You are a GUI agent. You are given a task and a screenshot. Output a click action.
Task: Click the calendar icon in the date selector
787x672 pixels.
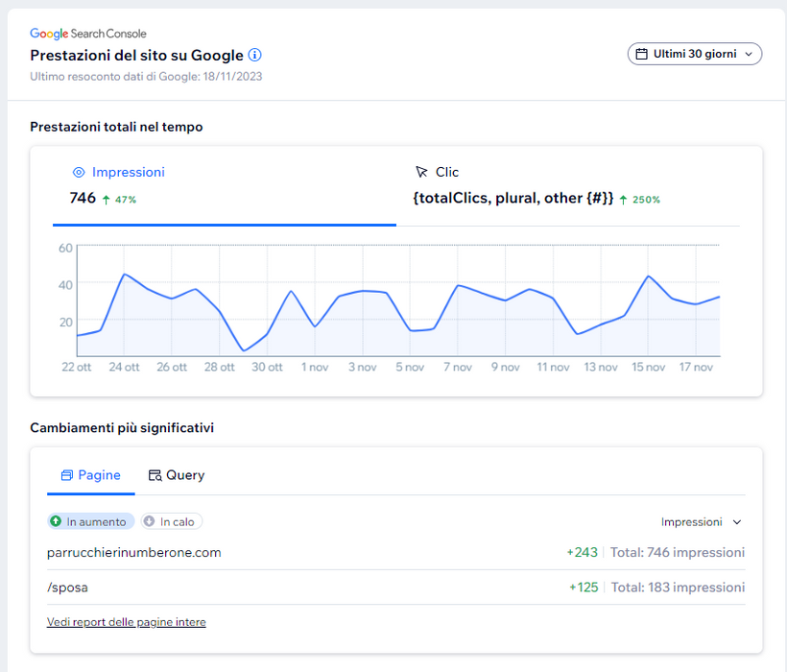click(641, 54)
